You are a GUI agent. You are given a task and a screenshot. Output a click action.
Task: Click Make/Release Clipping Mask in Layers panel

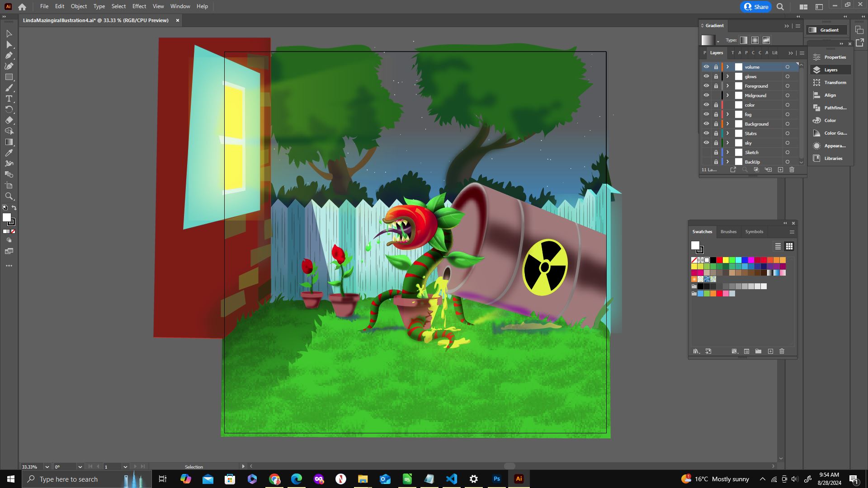[756, 170]
